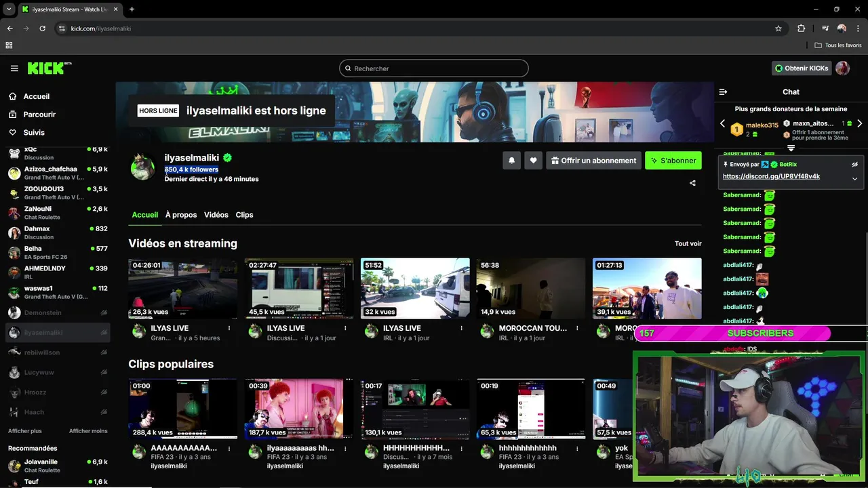Click donor name maleko315
The image size is (868, 488).
pyautogui.click(x=762, y=125)
